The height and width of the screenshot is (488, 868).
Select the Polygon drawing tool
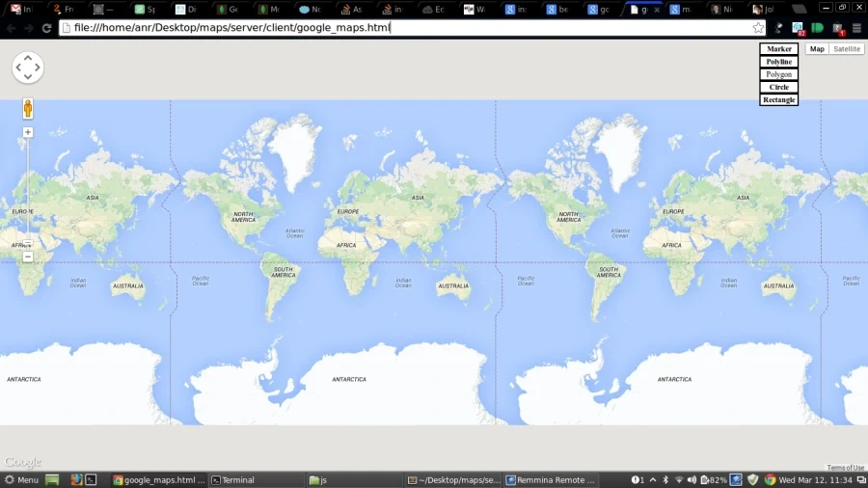pyautogui.click(x=778, y=74)
